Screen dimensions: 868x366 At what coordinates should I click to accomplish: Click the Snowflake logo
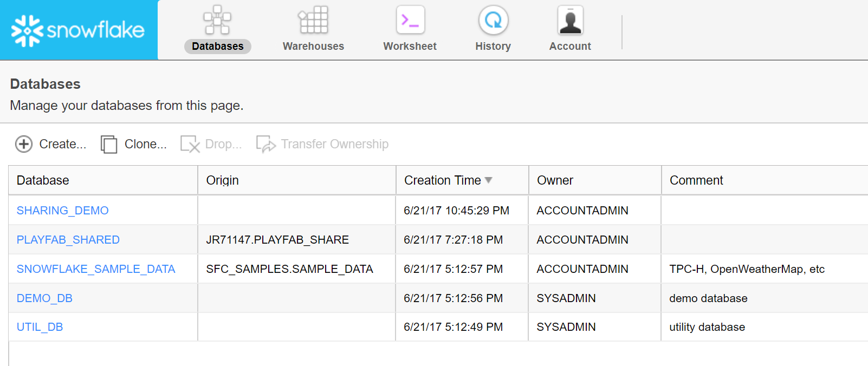point(78,30)
